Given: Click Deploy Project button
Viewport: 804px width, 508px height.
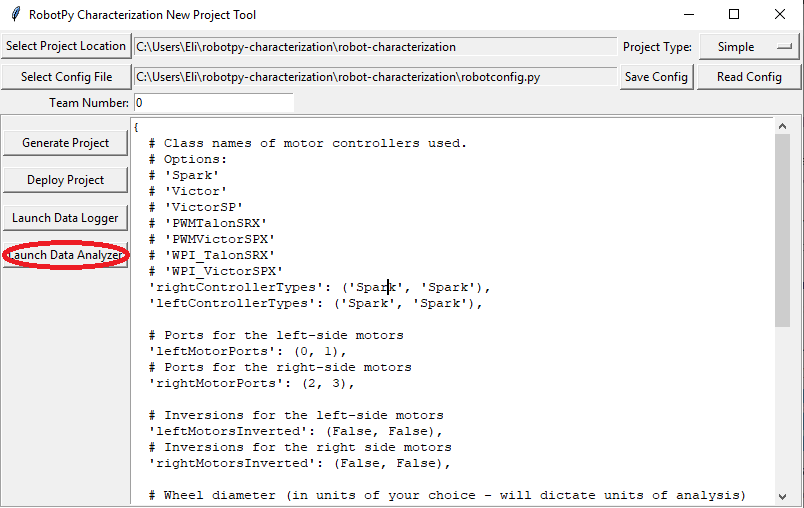Looking at the screenshot, I should pos(65,180).
